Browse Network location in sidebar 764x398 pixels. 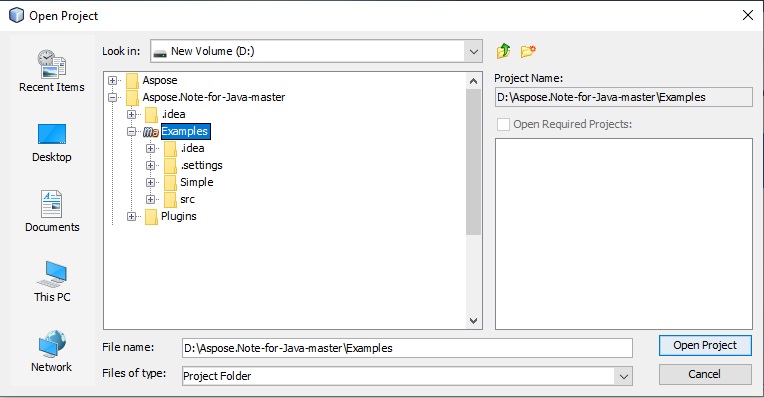click(52, 351)
